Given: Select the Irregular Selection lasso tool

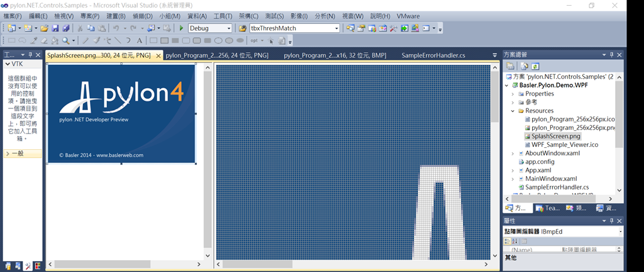Looking at the screenshot, I should tap(23, 40).
